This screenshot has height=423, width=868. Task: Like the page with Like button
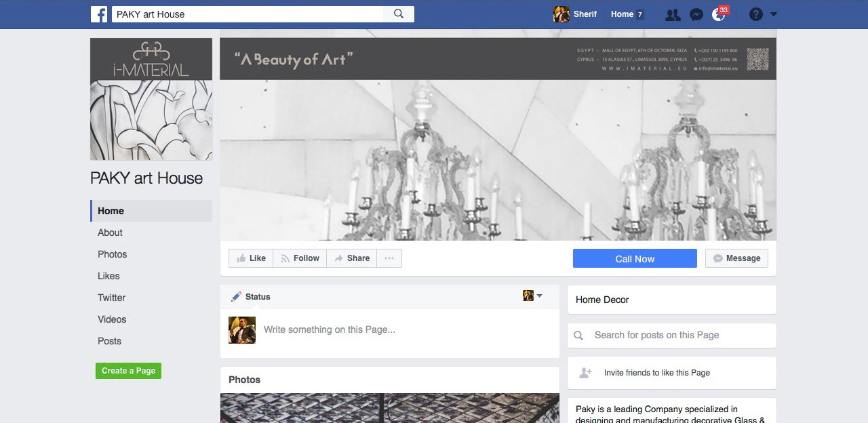[x=251, y=258]
